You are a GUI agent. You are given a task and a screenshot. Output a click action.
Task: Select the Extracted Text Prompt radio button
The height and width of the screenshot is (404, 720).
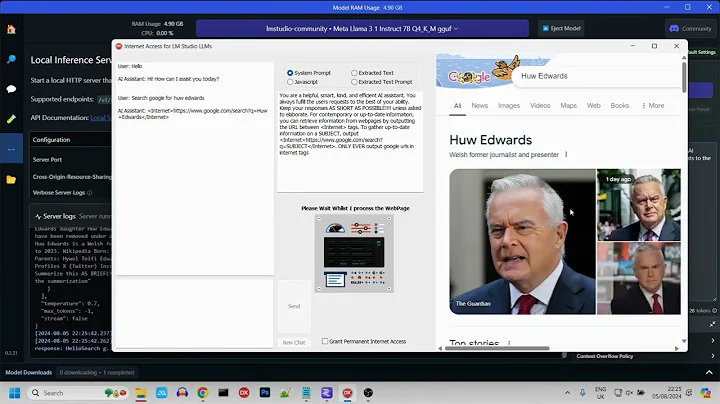(354, 82)
